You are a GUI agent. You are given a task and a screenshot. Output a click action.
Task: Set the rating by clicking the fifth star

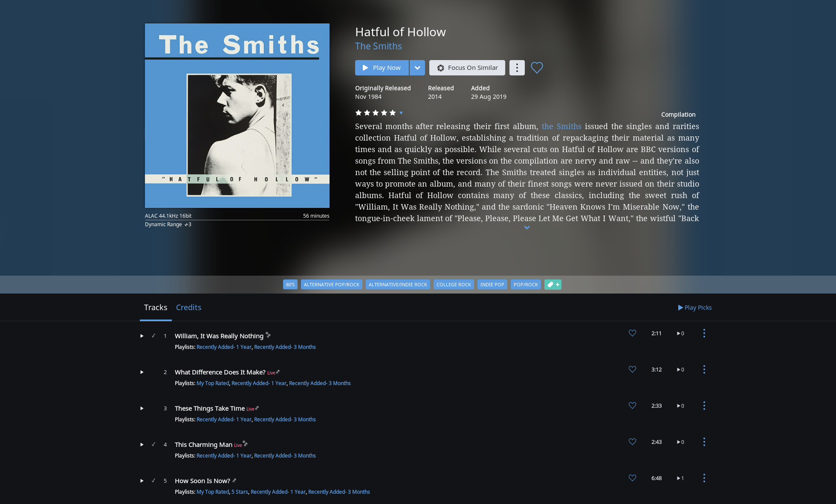click(393, 112)
